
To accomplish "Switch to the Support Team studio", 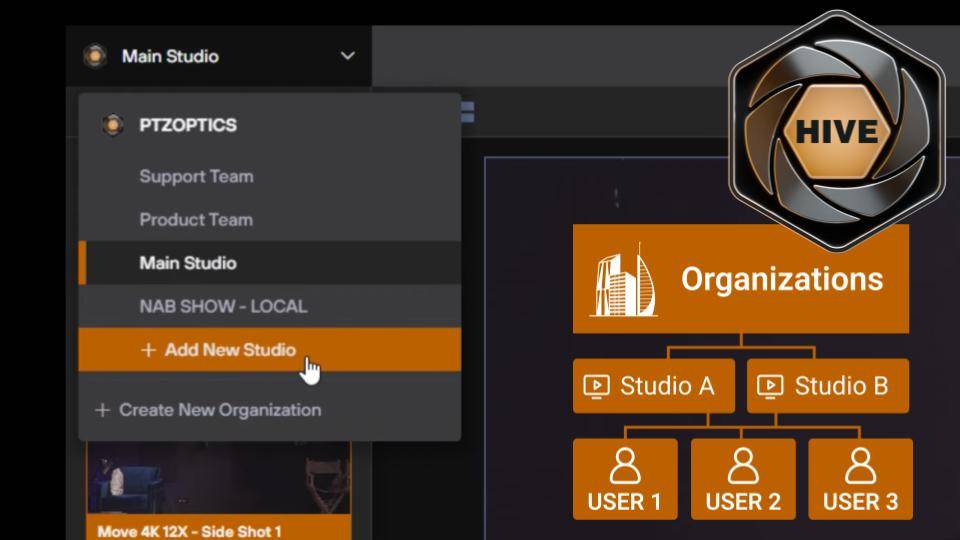I will (x=269, y=176).
